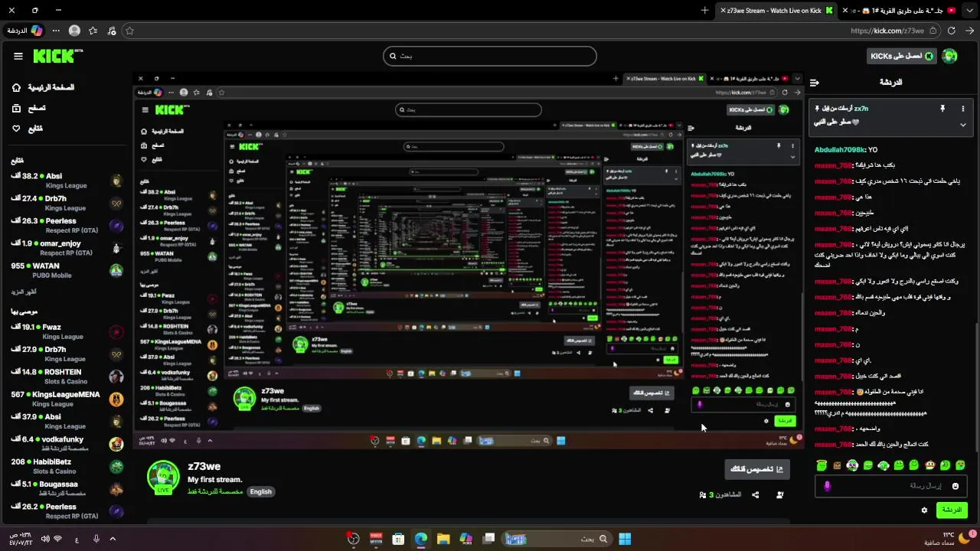
Task: Pick the headphones emote in quick emote row
Action: click(883, 465)
